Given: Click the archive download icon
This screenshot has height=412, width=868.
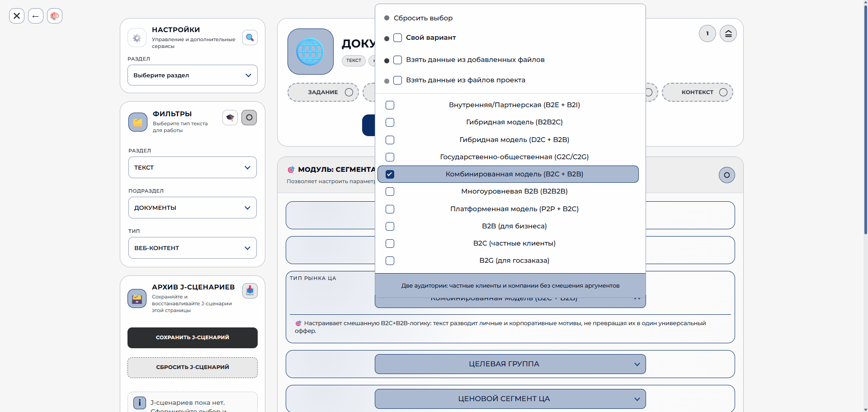Looking at the screenshot, I should click(x=250, y=290).
